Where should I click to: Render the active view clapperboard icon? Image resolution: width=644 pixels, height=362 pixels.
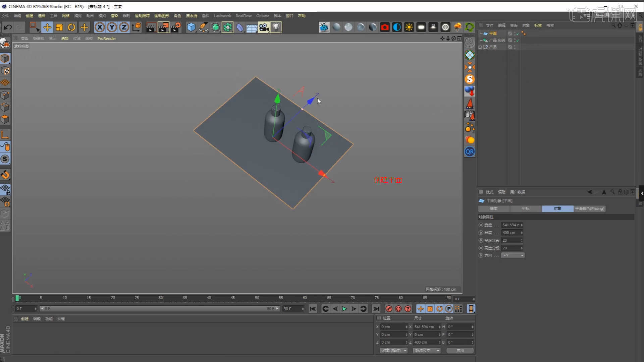tap(151, 27)
